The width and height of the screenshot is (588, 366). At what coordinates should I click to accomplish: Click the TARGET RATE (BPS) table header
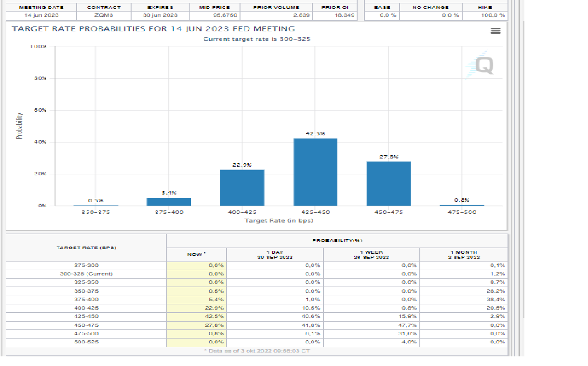coord(86,248)
